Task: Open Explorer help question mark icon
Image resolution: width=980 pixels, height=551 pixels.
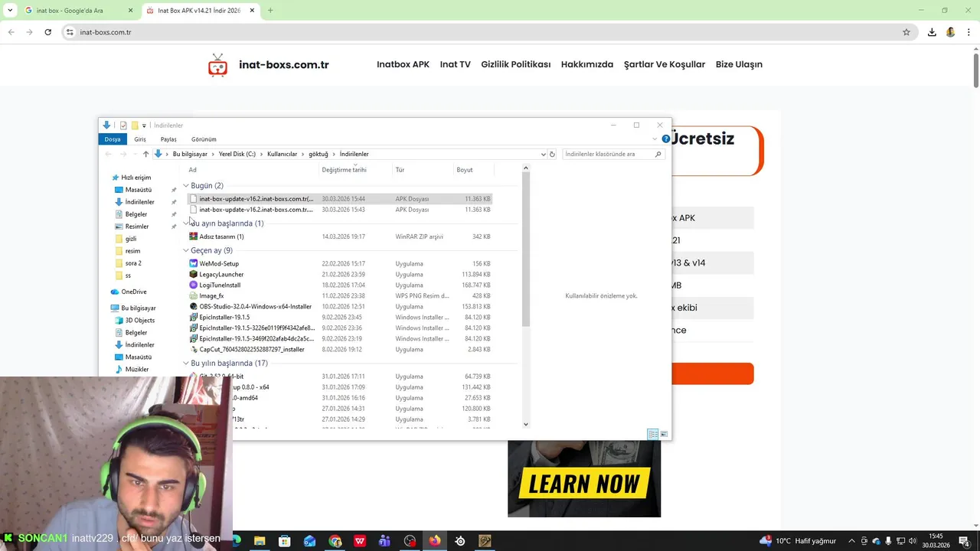Action: point(665,139)
